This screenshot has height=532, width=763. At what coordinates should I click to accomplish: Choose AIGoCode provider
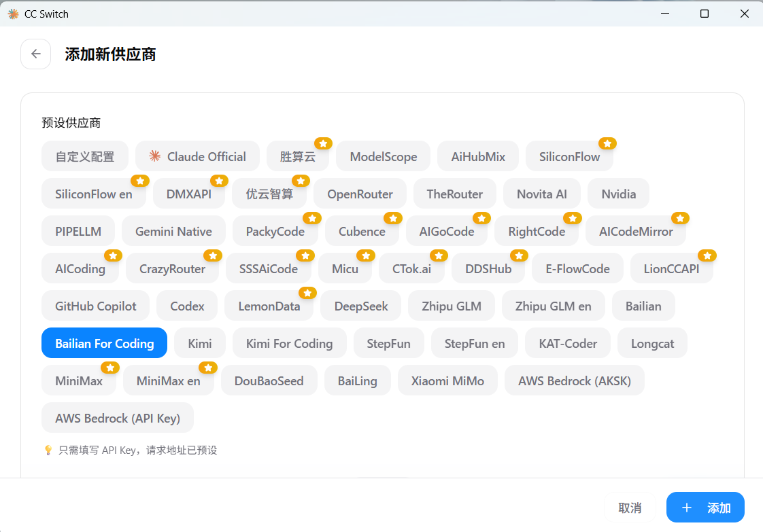click(447, 232)
